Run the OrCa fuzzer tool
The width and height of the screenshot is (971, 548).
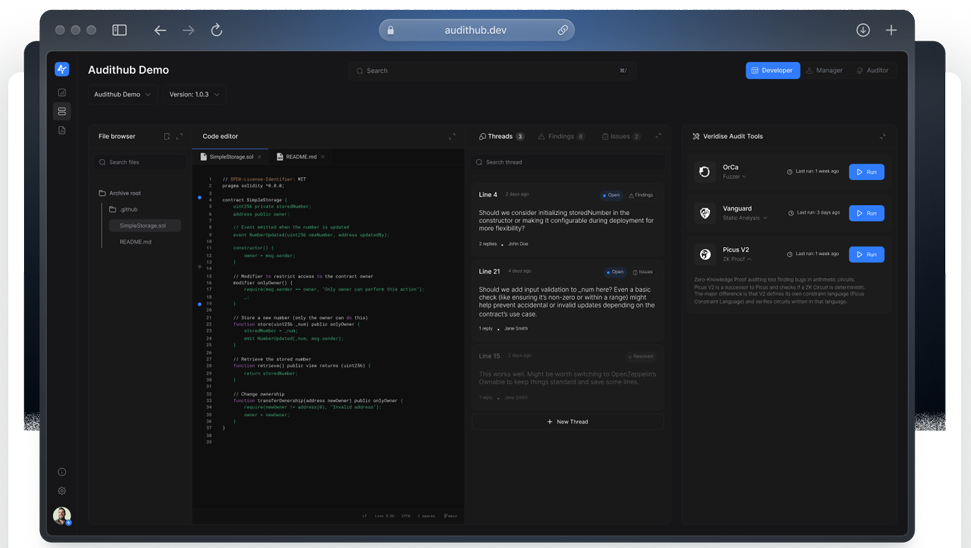866,172
